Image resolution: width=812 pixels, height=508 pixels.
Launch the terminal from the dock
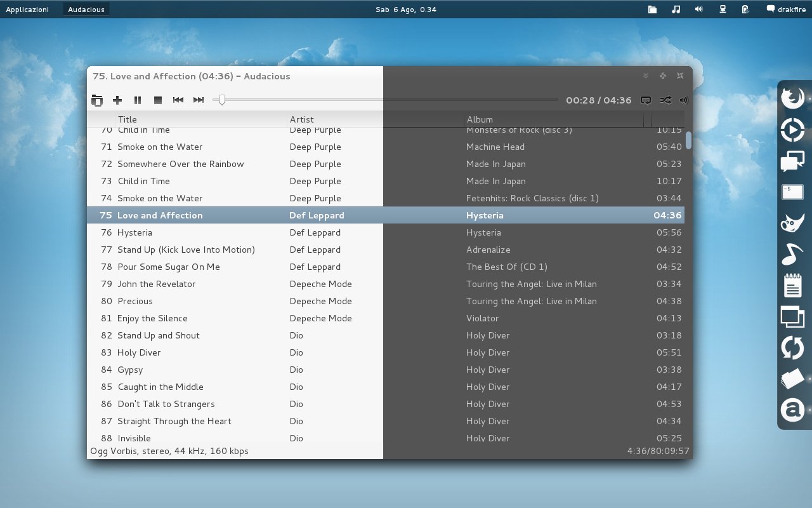point(792,192)
